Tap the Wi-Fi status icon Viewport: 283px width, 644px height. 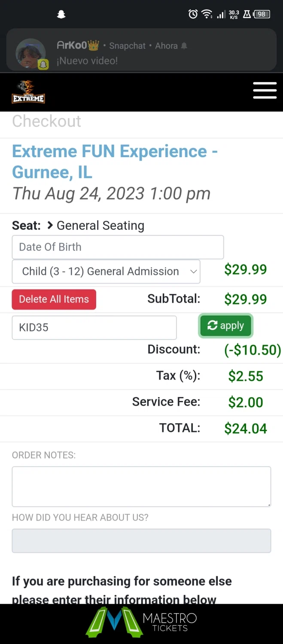(207, 14)
